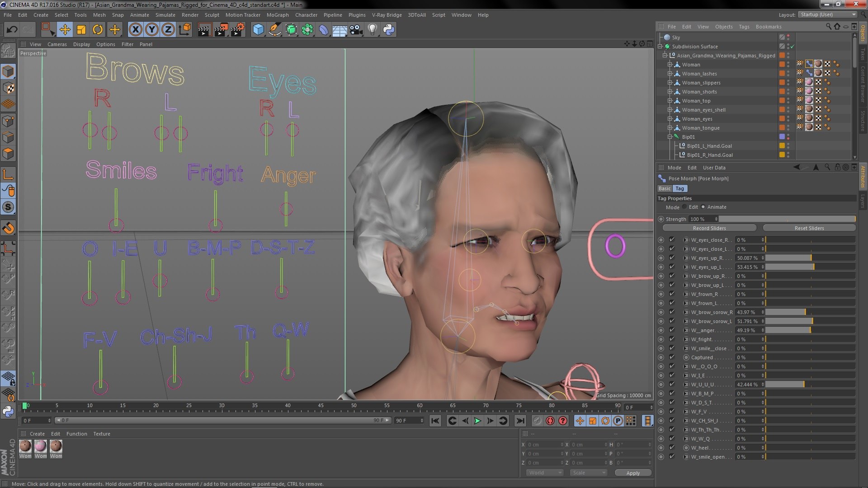Collapse the Bip01 tree node
This screenshot has height=488, width=868.
click(x=670, y=137)
